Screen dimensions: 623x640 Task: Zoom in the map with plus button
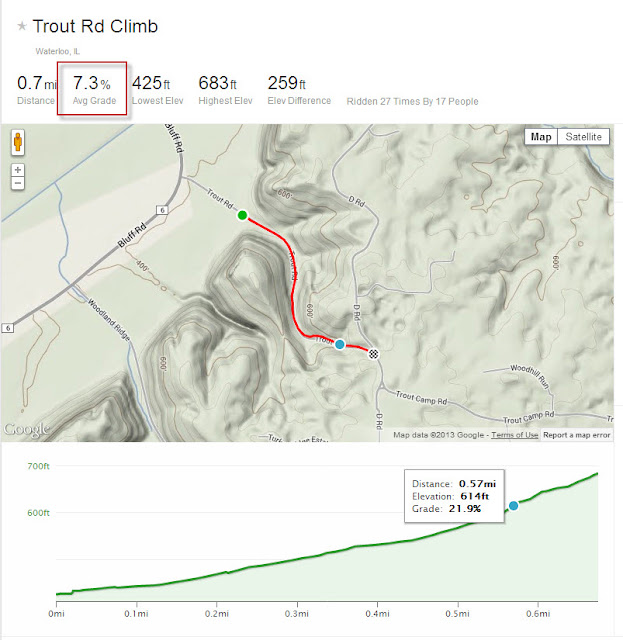(18, 170)
